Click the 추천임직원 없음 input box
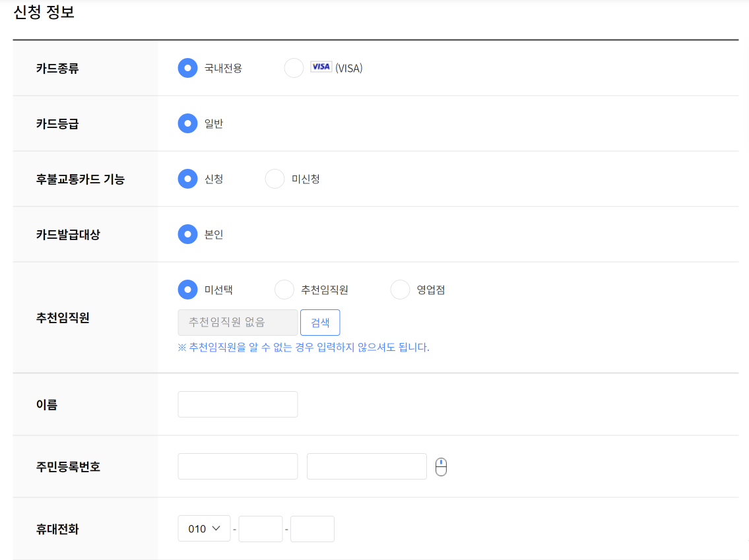Image resolution: width=749 pixels, height=560 pixels. click(x=238, y=322)
